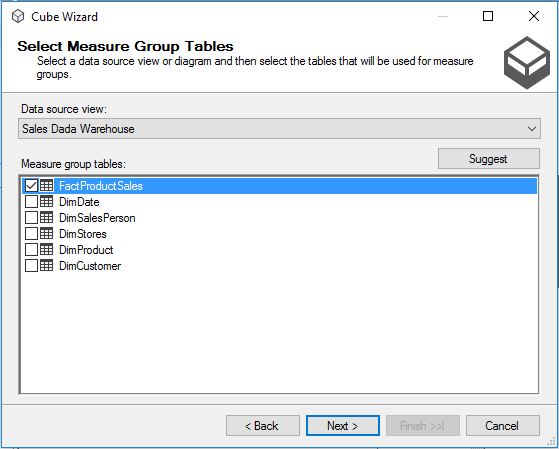Click the FactProductSales table icon
The width and height of the screenshot is (559, 449).
click(x=46, y=185)
